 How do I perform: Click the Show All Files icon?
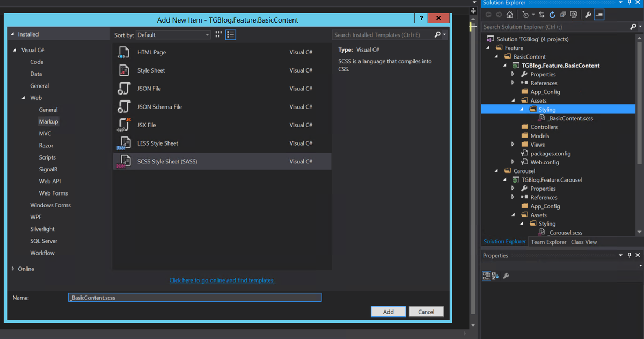coord(574,15)
